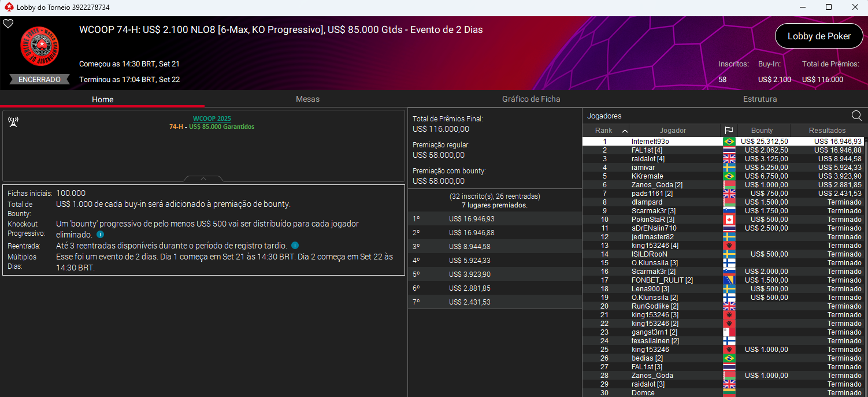Select player row ISILDRooN

click(x=723, y=254)
